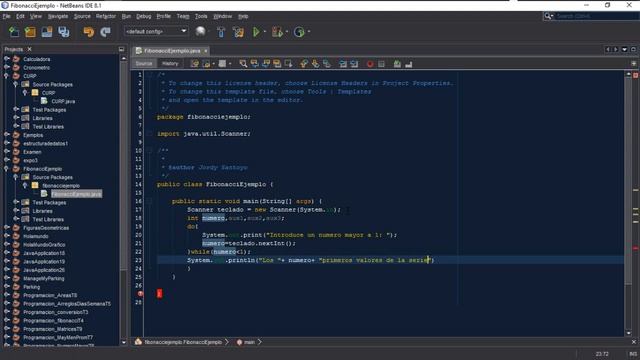Image resolution: width=640 pixels, height=360 pixels.
Task: Select the ManageMyParking project
Action: (x=43, y=278)
